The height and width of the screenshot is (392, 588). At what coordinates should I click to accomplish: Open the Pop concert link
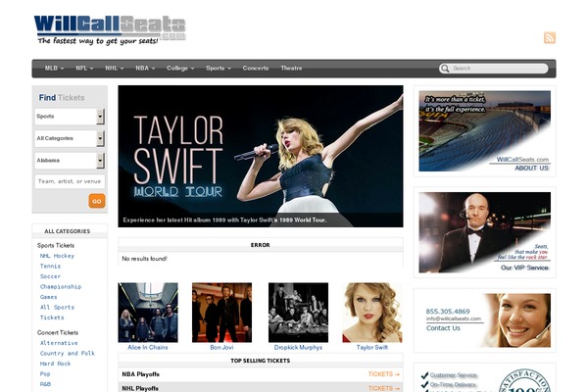pyautogui.click(x=45, y=374)
